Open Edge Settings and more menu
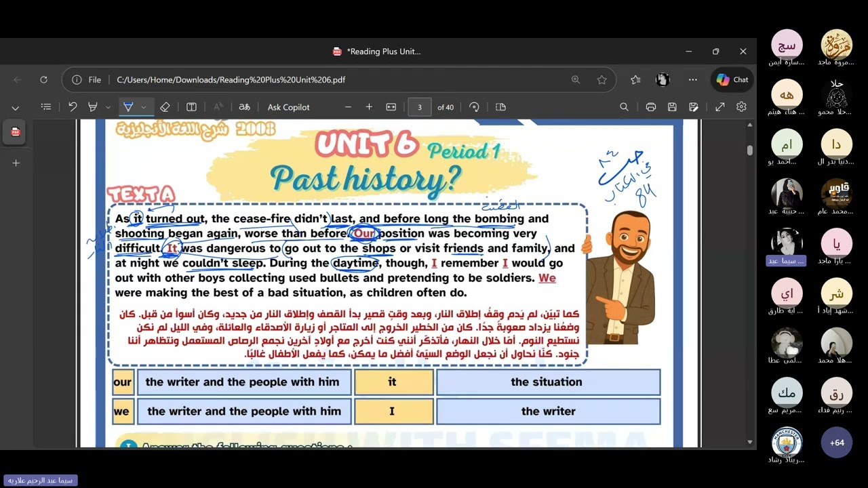Screen dimensions: 868x488 692,79
